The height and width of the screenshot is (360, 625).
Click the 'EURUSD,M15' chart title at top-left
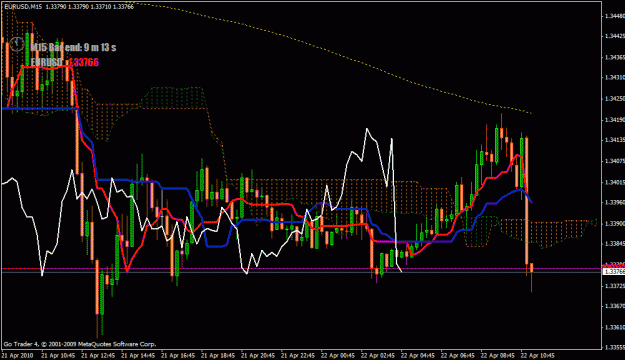[x=23, y=7]
